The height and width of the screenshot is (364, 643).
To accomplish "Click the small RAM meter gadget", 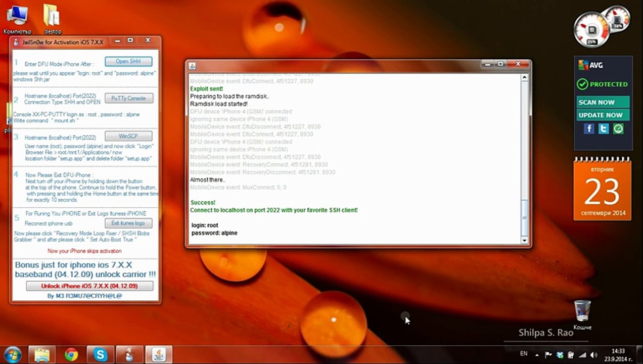I will pos(618,19).
